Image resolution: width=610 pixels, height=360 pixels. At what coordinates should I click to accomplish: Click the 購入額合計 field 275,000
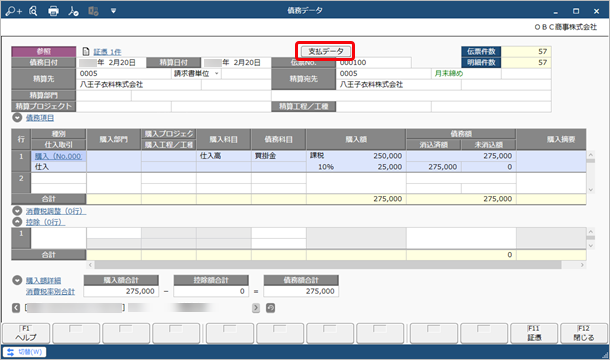(x=121, y=291)
